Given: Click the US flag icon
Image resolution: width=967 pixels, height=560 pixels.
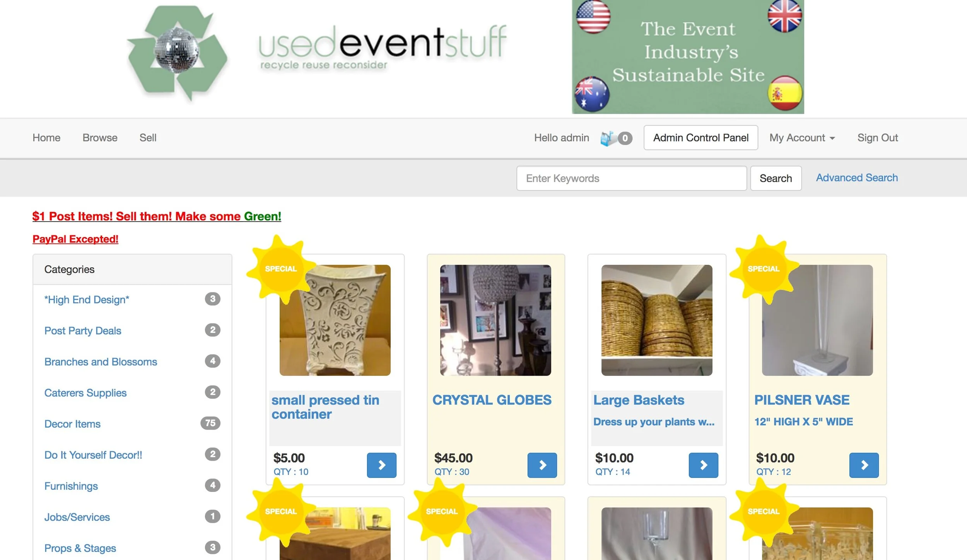Looking at the screenshot, I should [x=593, y=16].
